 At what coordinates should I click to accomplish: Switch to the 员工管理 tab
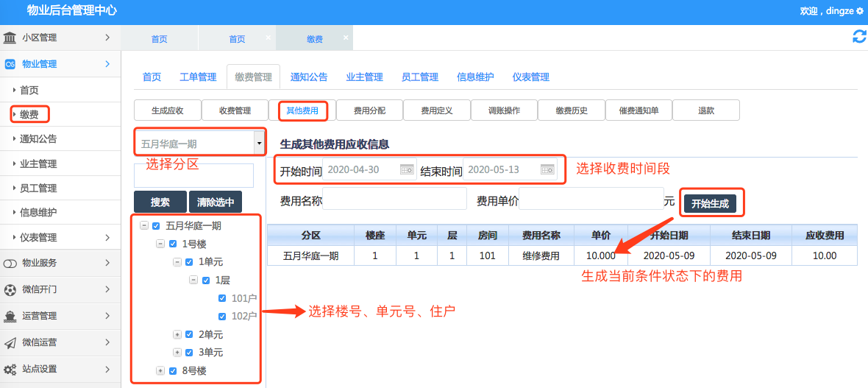419,77
